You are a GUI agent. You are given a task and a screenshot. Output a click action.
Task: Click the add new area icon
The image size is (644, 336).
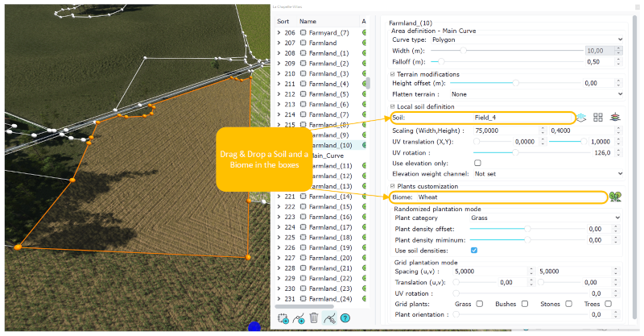pyautogui.click(x=282, y=317)
